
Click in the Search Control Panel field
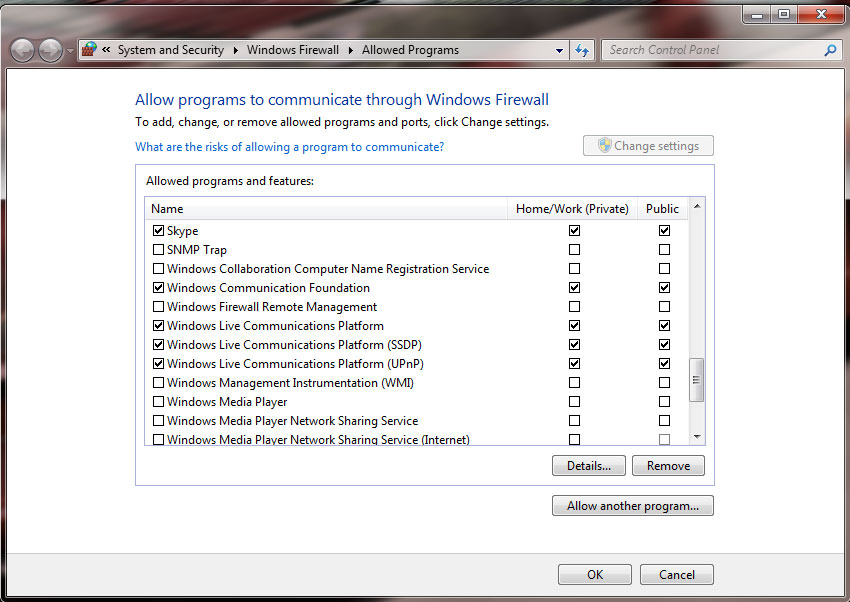[710, 50]
